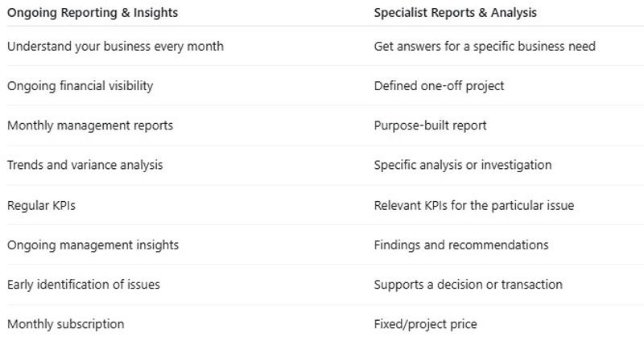Select the Monthly subscription cell

[x=65, y=324]
